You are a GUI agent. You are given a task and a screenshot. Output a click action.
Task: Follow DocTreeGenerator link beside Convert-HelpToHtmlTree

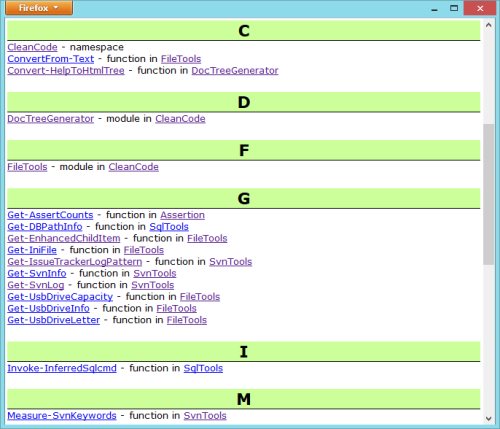(x=235, y=70)
